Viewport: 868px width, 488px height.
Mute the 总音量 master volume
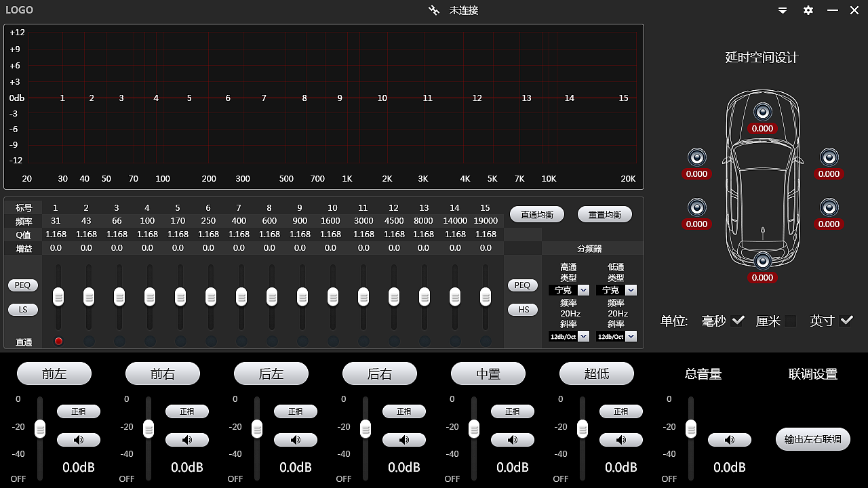pos(729,440)
